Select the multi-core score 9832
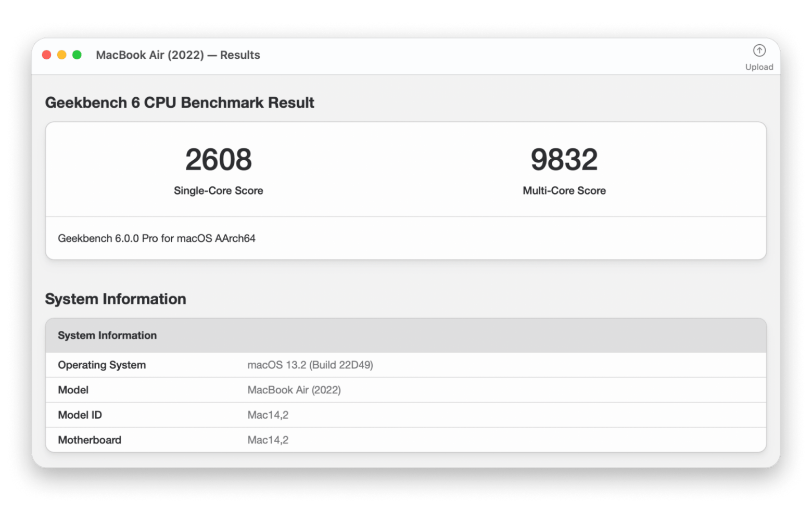Image resolution: width=812 pixels, height=513 pixels. tap(564, 159)
